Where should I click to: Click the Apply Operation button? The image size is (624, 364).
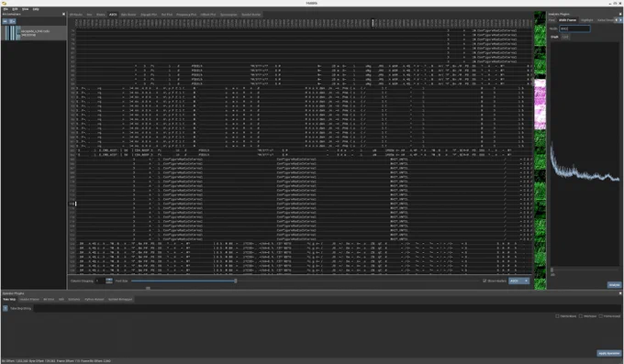click(609, 353)
